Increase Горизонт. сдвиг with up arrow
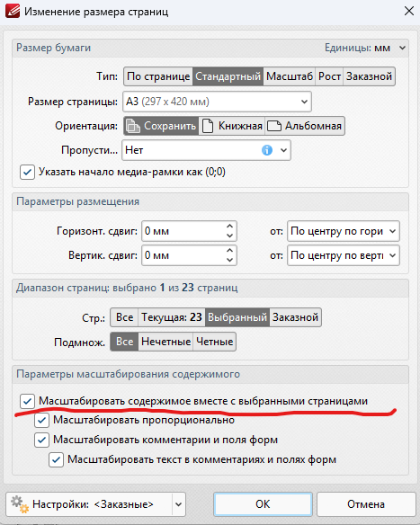Viewport: 420px width, 525px height. 229,227
